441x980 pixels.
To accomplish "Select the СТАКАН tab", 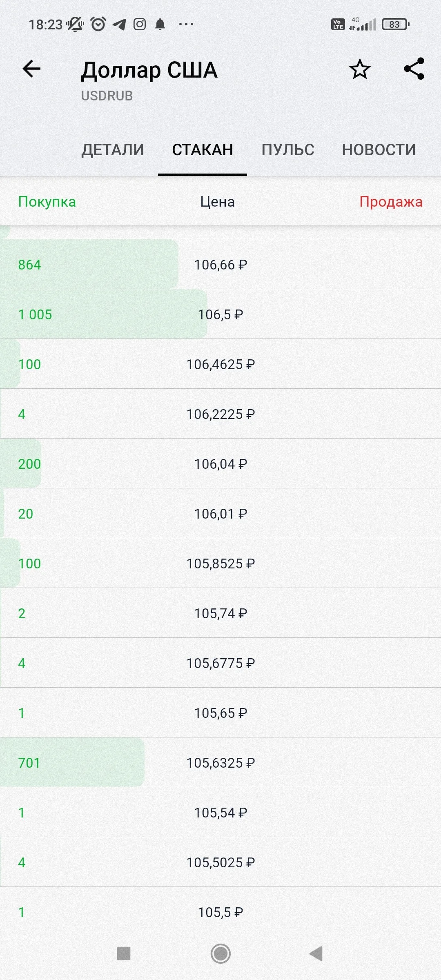I will (x=203, y=150).
